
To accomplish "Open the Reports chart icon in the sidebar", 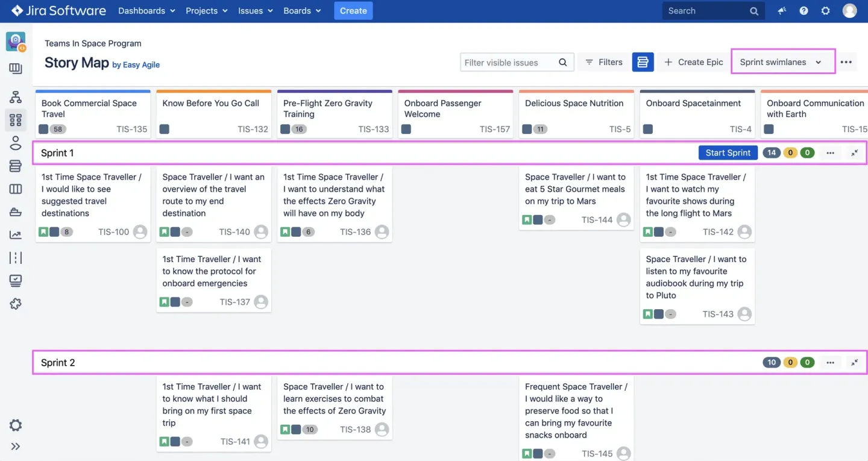I will pos(16,234).
